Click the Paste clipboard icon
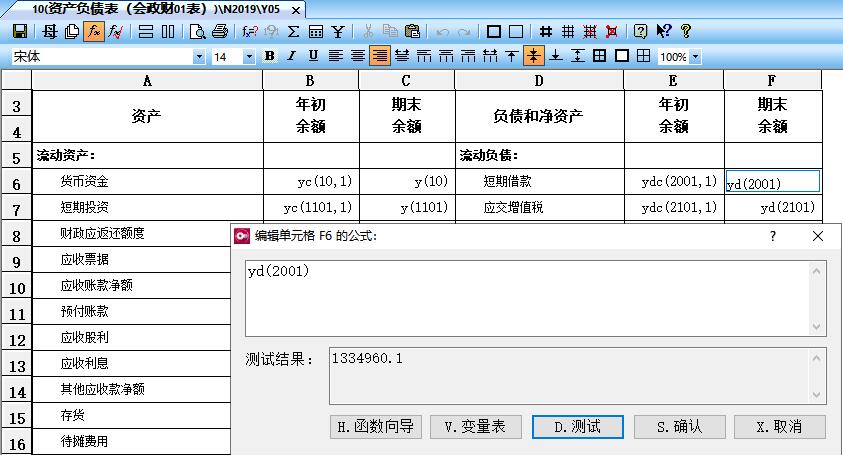The height and width of the screenshot is (455, 843). pos(412,31)
